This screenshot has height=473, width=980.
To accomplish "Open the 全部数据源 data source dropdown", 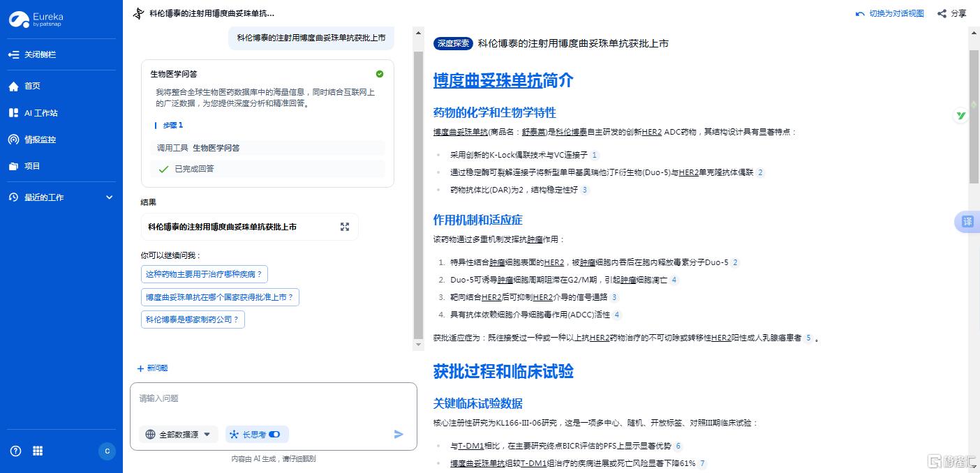I will pyautogui.click(x=178, y=434).
